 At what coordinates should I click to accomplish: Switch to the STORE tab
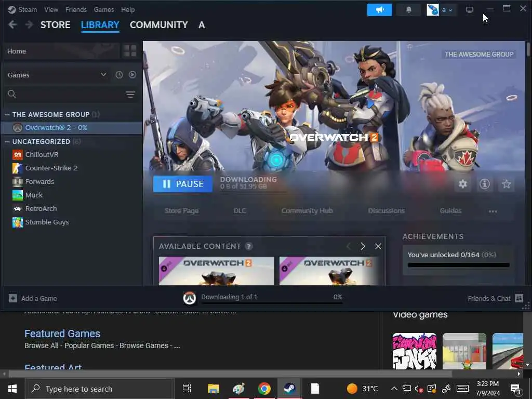pos(55,25)
